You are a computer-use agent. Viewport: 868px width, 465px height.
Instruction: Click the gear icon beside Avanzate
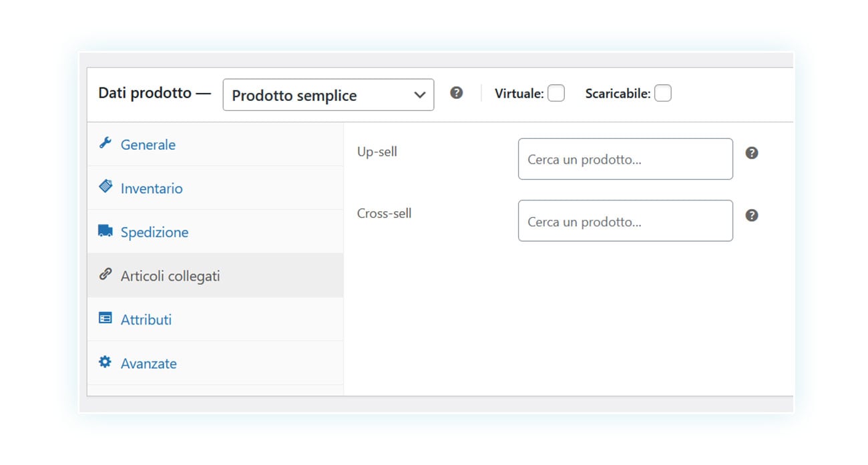[105, 362]
